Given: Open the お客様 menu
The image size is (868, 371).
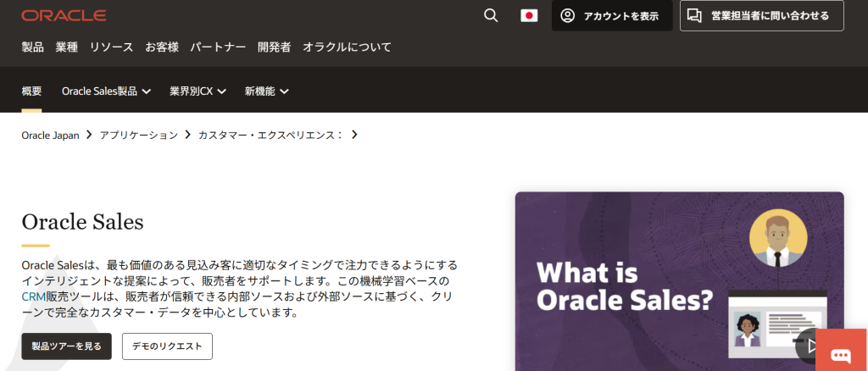Looking at the screenshot, I should click(162, 47).
